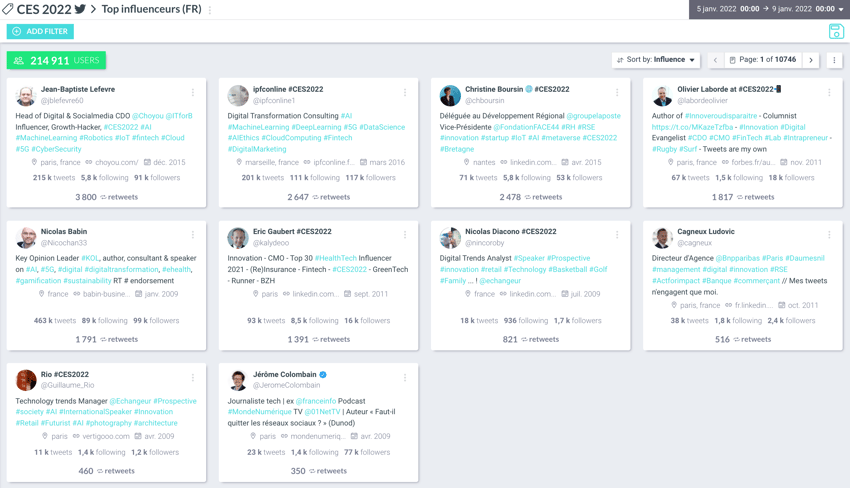Open the @jblefevre60 handle
Viewport: 850px width, 488px height.
pyautogui.click(x=62, y=100)
